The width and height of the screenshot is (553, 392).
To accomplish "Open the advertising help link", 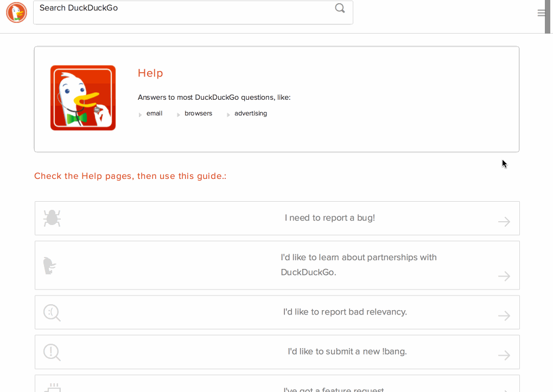I will click(251, 113).
